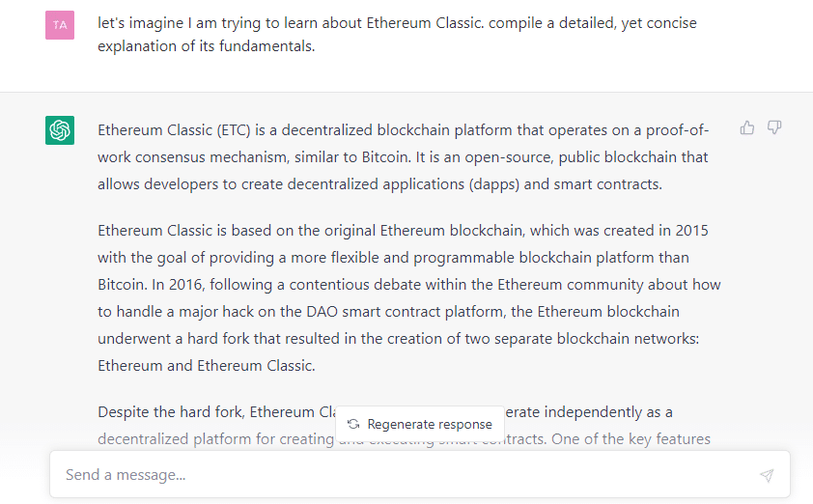Click the circular arrows regenerate icon
The height and width of the screenshot is (504, 813).
[x=353, y=425]
